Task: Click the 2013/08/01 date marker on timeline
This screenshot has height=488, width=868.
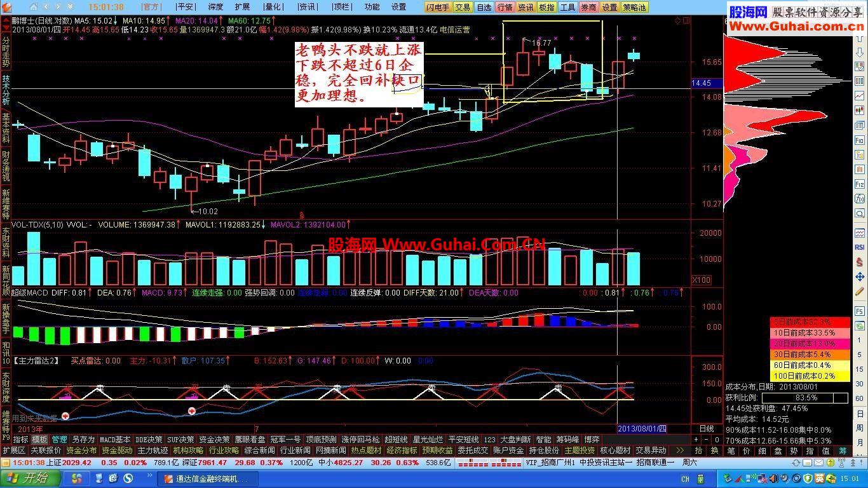Action: pyautogui.click(x=642, y=429)
